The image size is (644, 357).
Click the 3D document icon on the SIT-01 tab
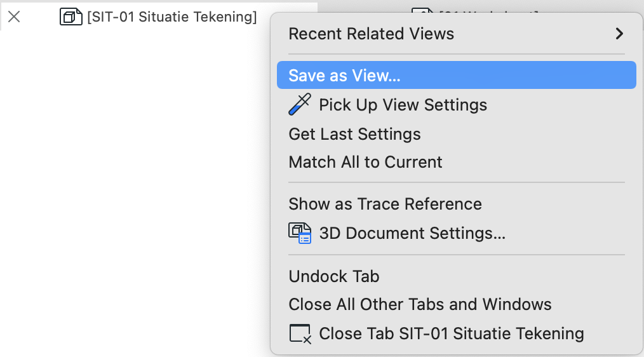pyautogui.click(x=70, y=17)
